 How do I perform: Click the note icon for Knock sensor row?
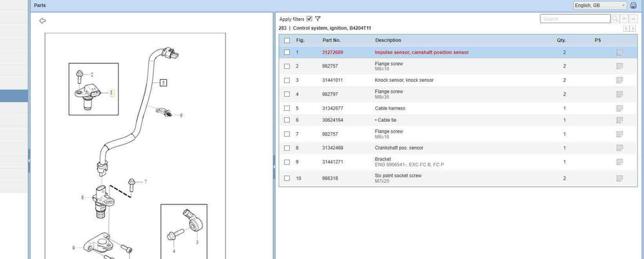pyautogui.click(x=620, y=80)
